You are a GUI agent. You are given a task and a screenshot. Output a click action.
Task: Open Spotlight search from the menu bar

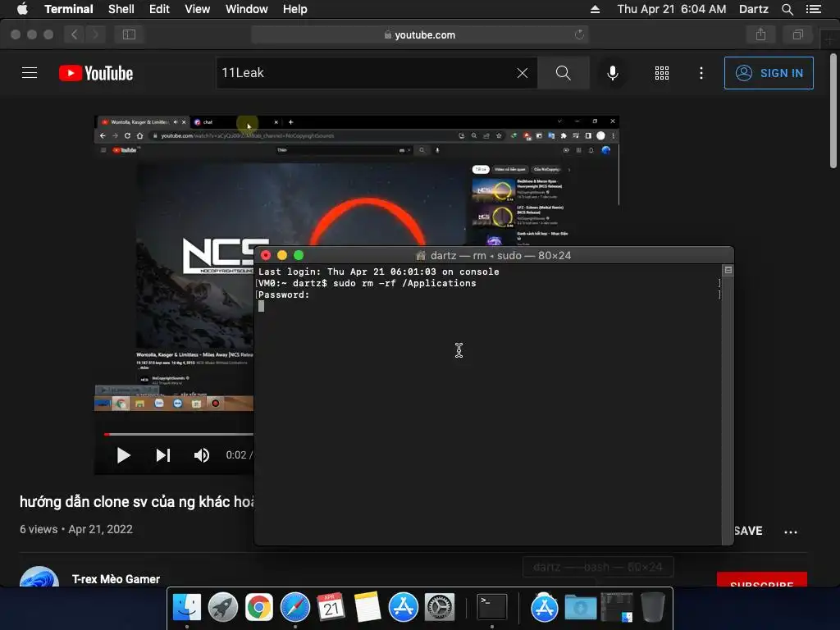click(787, 9)
